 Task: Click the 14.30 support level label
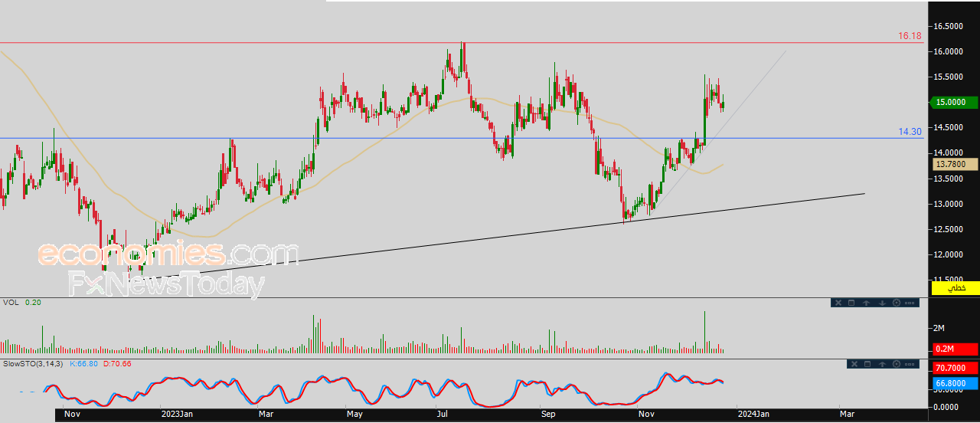pyautogui.click(x=910, y=132)
